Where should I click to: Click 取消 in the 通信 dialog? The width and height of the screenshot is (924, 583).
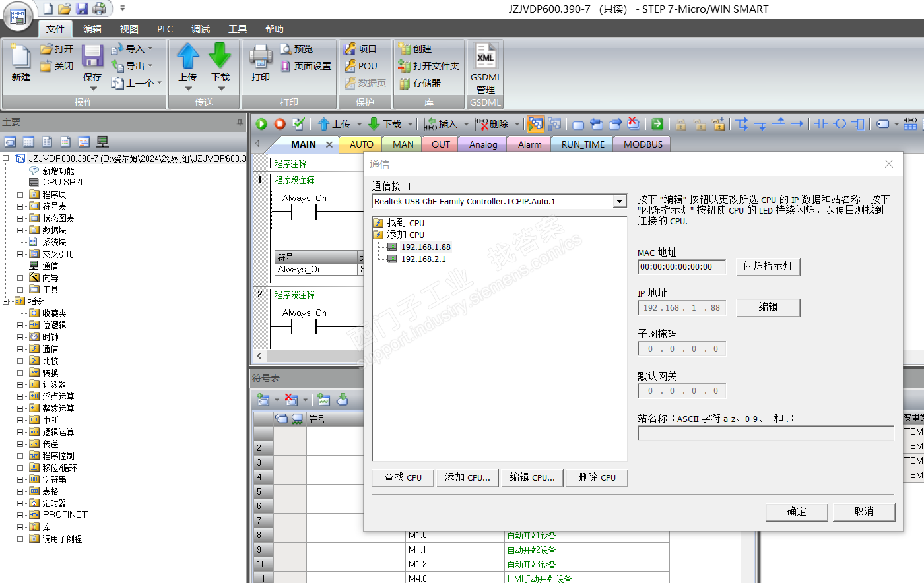[864, 512]
